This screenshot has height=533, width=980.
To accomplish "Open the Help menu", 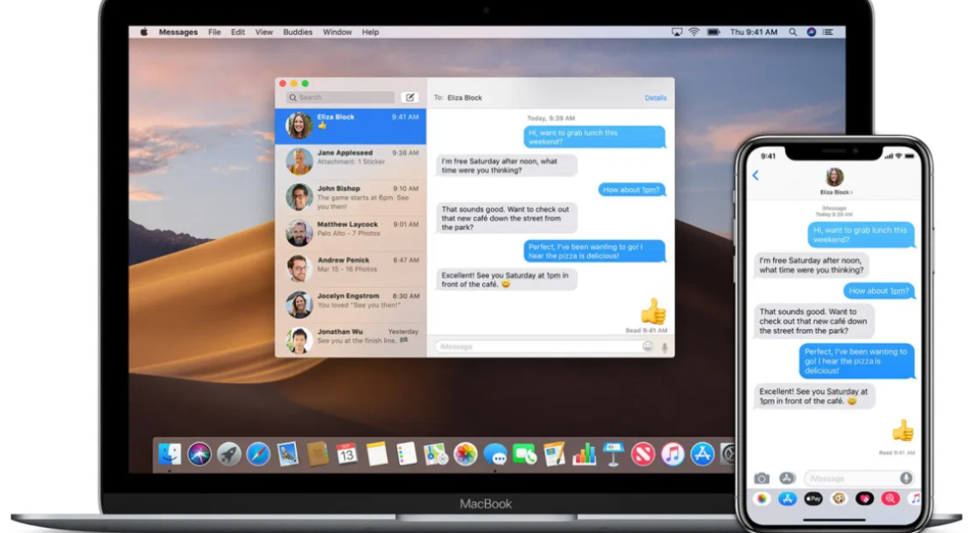I will (370, 32).
